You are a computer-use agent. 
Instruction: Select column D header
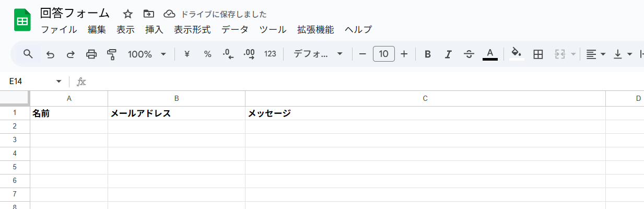click(625, 98)
